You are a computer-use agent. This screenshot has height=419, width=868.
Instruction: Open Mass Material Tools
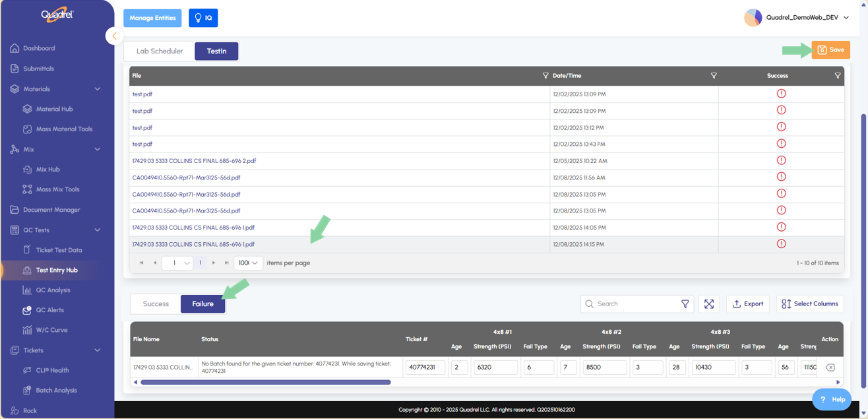click(x=64, y=129)
